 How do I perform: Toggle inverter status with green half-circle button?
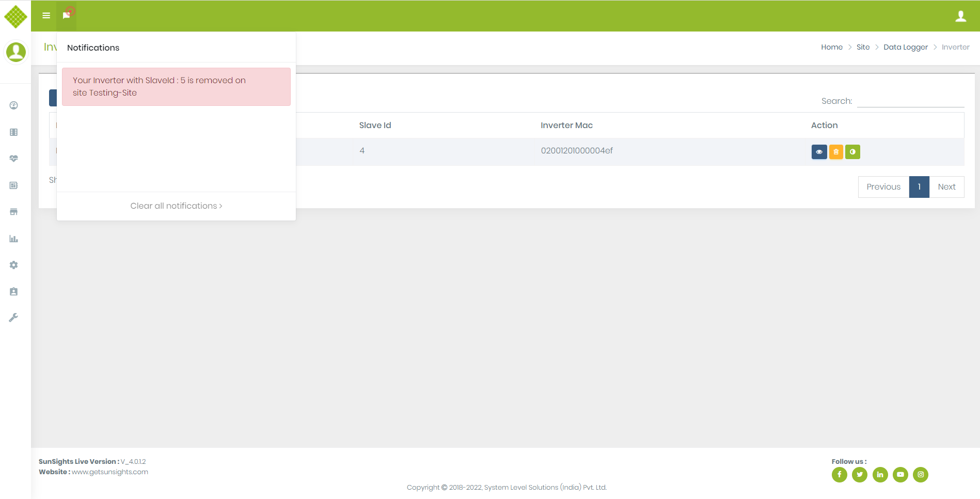[852, 152]
